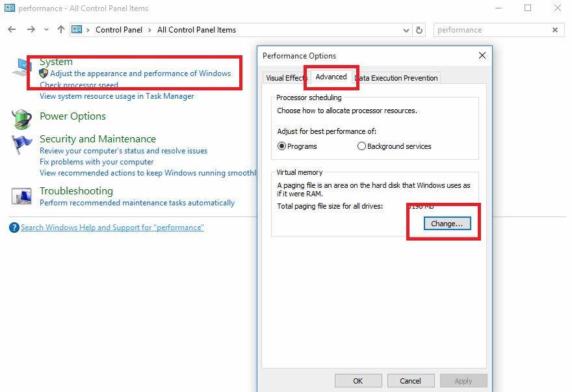This screenshot has height=392, width=572.
Task: Refresh the Control Panel address bar
Action: (419, 30)
